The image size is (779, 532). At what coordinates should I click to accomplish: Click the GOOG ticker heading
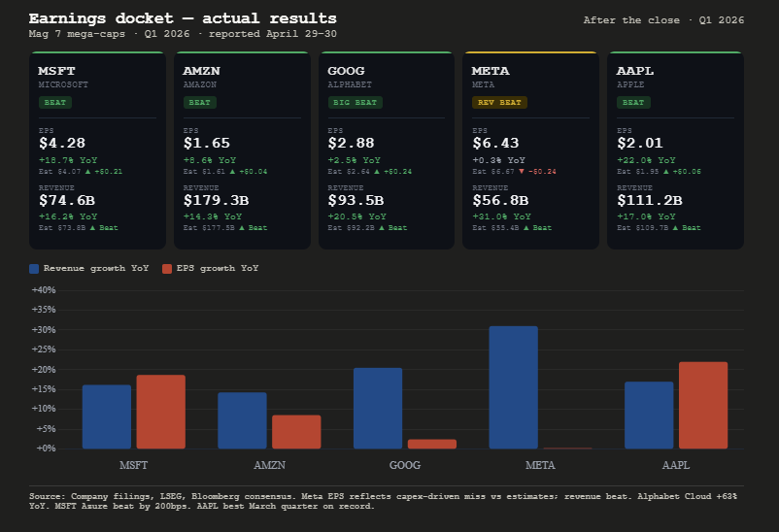347,71
